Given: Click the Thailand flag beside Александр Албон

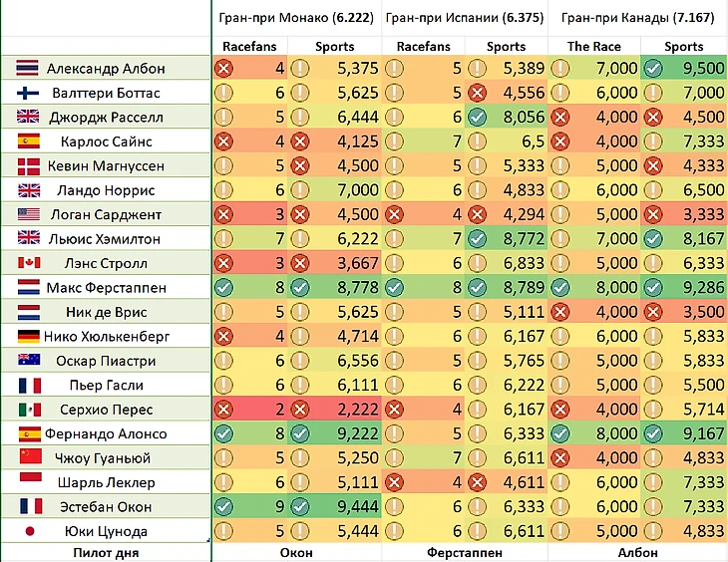Looking at the screenshot, I should [x=27, y=68].
